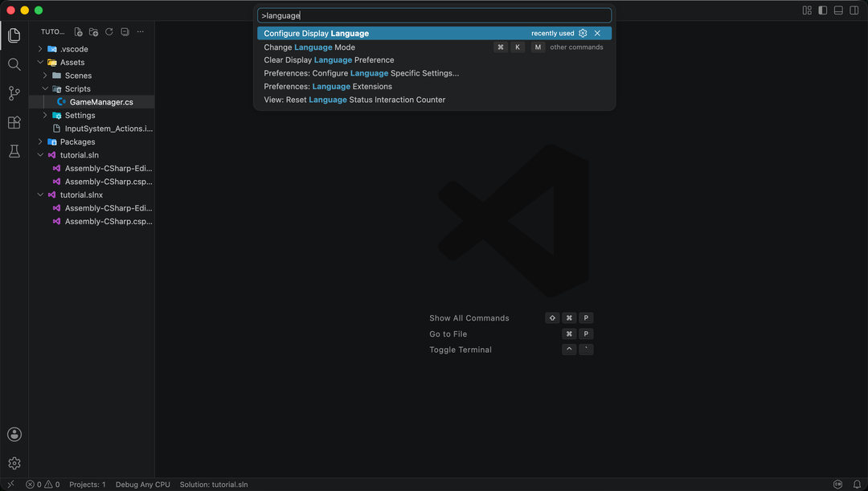
Task: Run Configure Display Language command
Action: click(435, 33)
